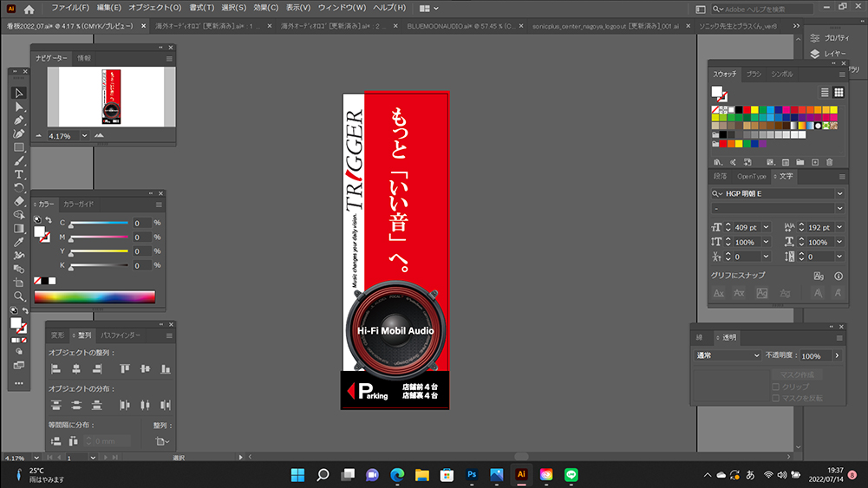Click the Adobe help search field
868x488 pixels.
tap(763, 9)
